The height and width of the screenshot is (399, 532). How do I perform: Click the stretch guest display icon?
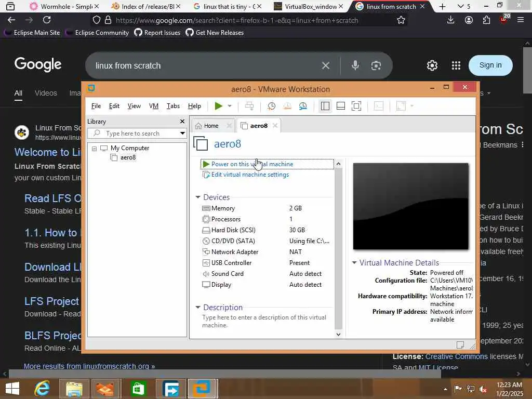pos(401,106)
